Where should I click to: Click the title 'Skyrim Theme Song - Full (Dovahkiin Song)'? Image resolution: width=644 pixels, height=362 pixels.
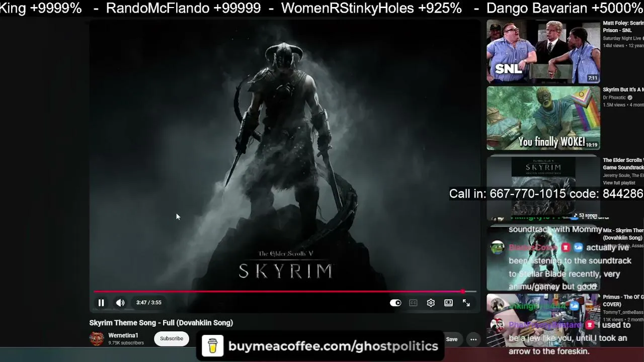pos(161,323)
